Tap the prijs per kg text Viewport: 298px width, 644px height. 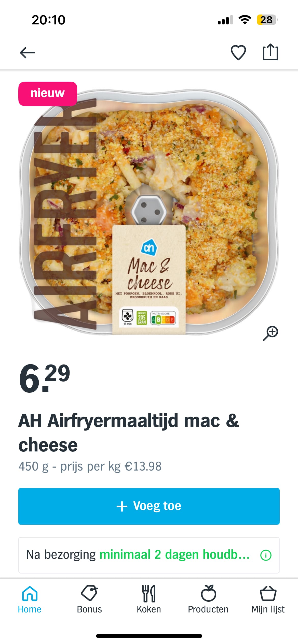pos(111,466)
